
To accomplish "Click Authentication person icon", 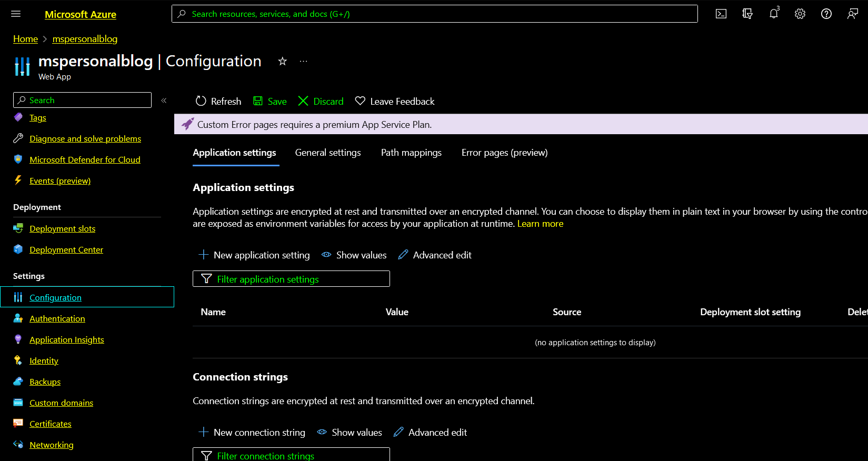I will 18,318.
